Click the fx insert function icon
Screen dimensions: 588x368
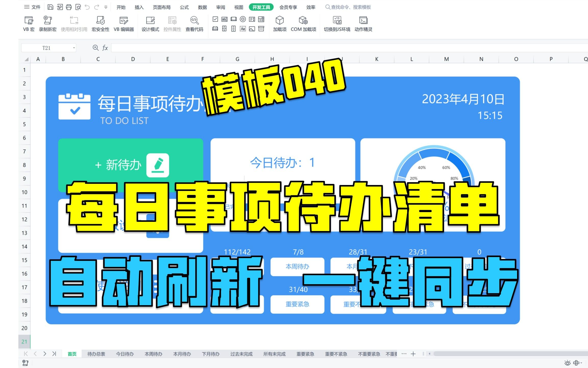(105, 48)
